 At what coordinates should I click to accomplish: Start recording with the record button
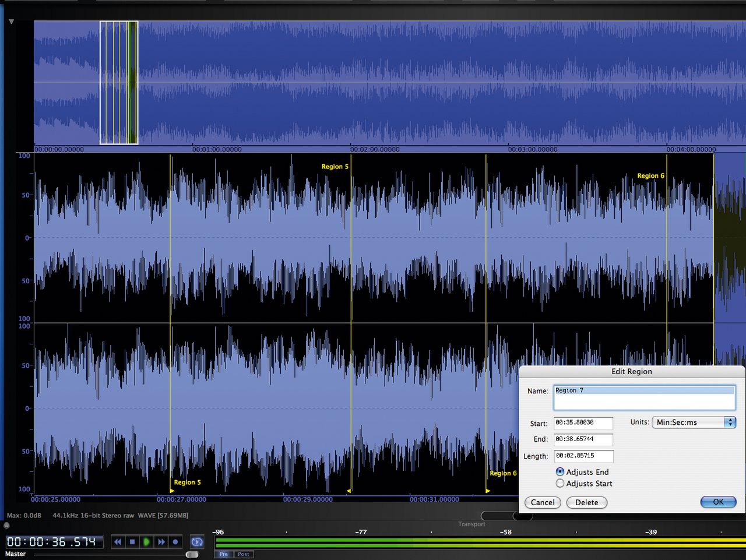click(175, 542)
